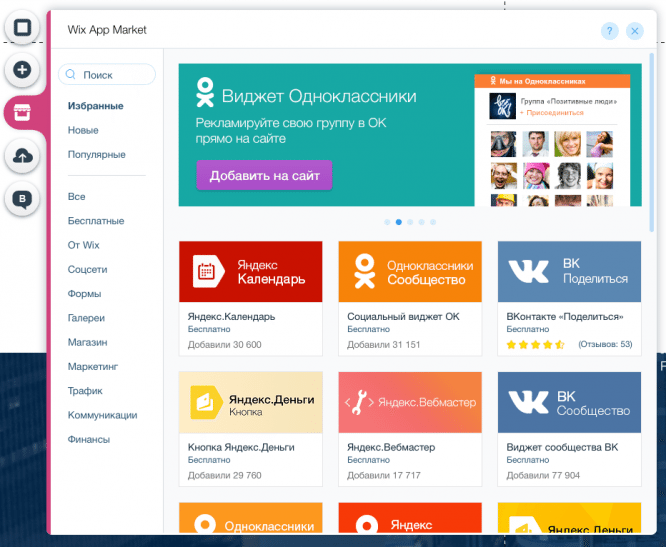Click the Кнопка Яндекс.Деньги title
This screenshot has width=666, height=547.
241,447
